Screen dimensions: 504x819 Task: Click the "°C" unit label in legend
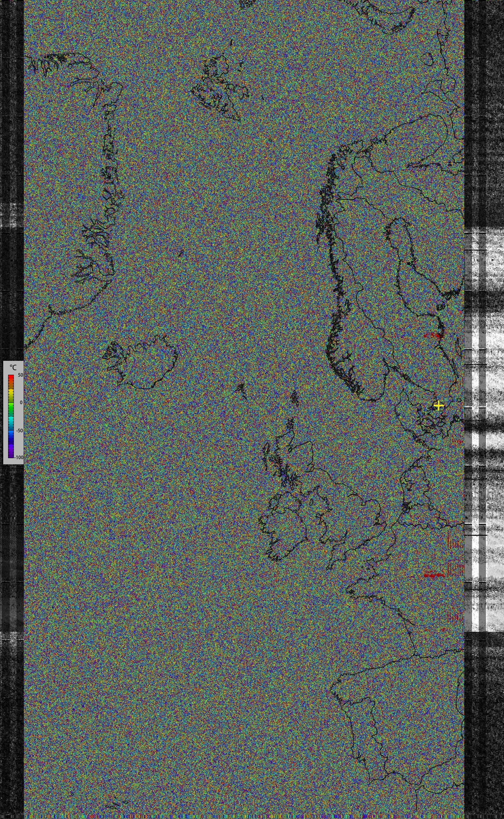point(13,367)
